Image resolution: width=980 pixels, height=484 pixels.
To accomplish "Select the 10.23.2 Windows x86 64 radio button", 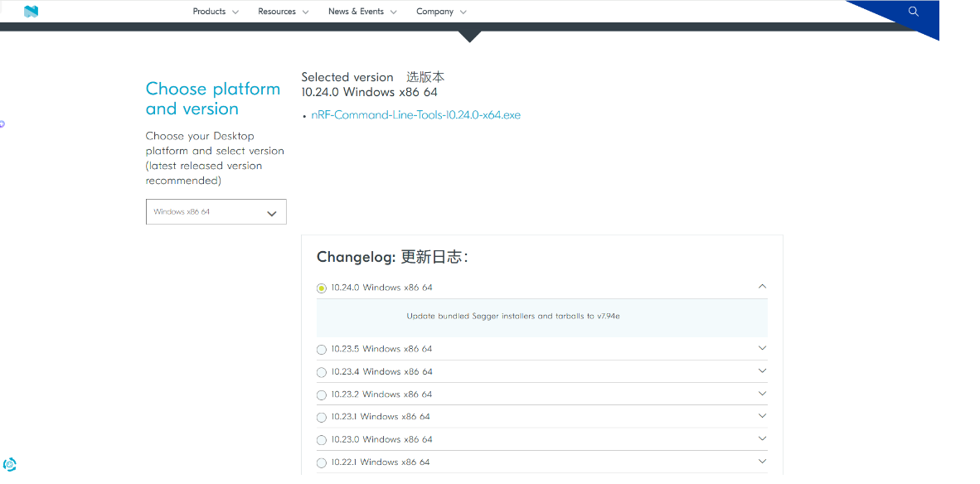I will (321, 394).
